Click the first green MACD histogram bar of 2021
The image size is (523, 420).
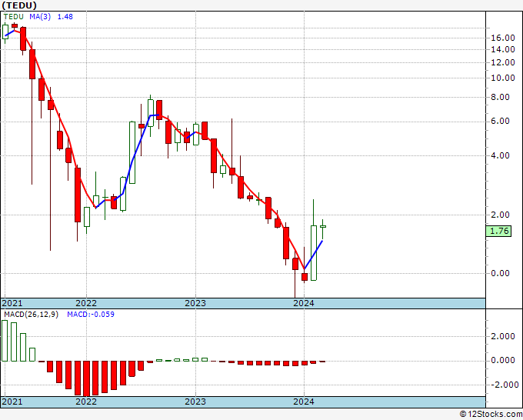pyautogui.click(x=5, y=341)
